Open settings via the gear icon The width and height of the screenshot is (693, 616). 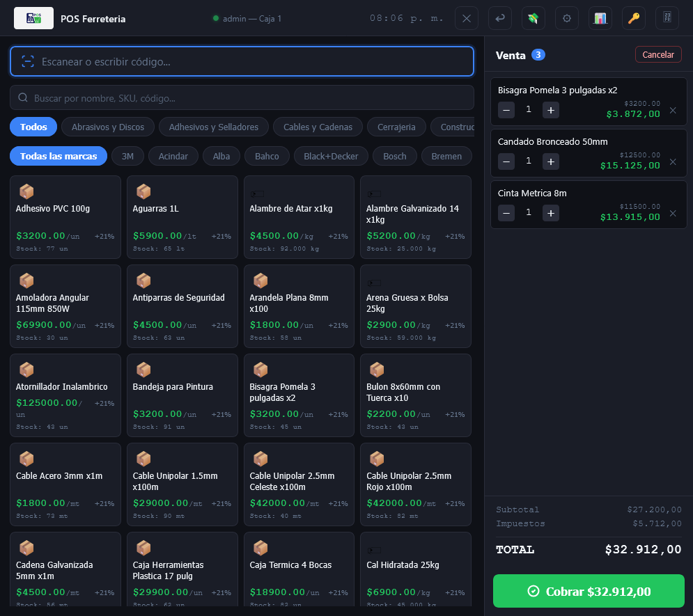pyautogui.click(x=566, y=18)
